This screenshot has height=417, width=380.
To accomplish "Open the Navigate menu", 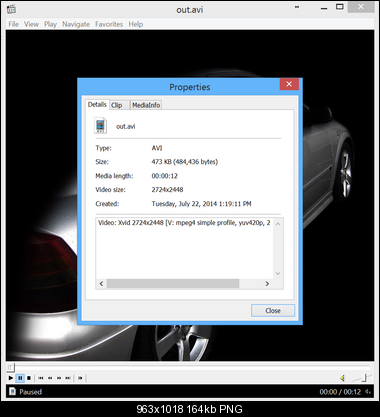I will (x=76, y=24).
